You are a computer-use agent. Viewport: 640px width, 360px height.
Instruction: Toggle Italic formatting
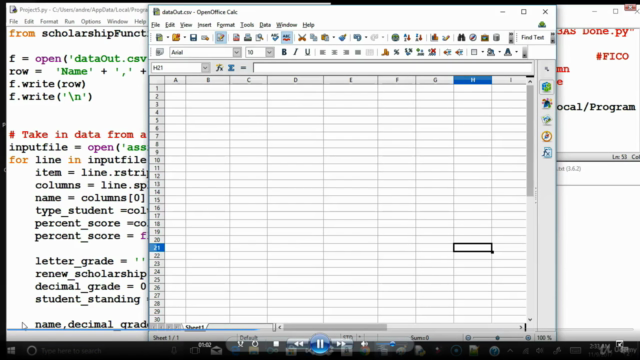tap(296, 52)
